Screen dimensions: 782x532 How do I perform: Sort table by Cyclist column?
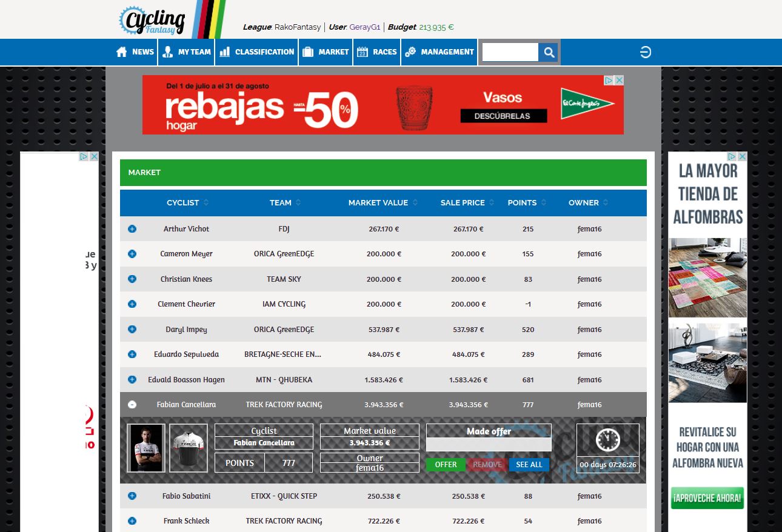[x=188, y=202]
